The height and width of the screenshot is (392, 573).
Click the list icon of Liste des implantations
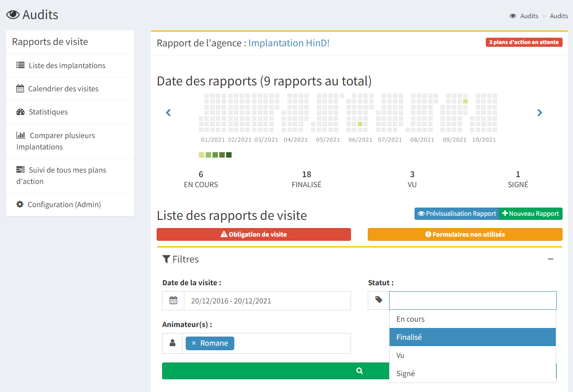click(20, 65)
